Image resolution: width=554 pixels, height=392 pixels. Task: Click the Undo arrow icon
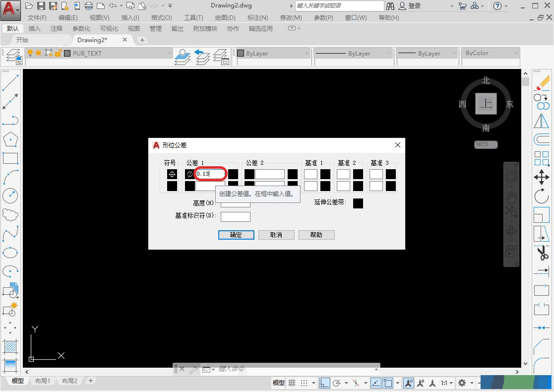tap(113, 5)
